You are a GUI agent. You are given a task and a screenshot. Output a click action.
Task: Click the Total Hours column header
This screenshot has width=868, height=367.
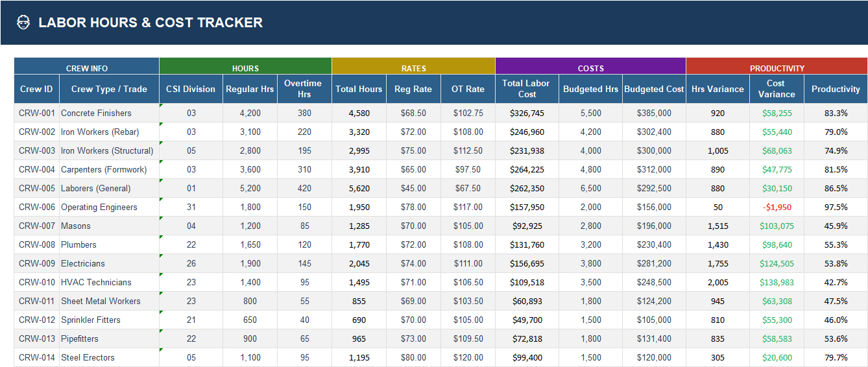click(x=359, y=89)
